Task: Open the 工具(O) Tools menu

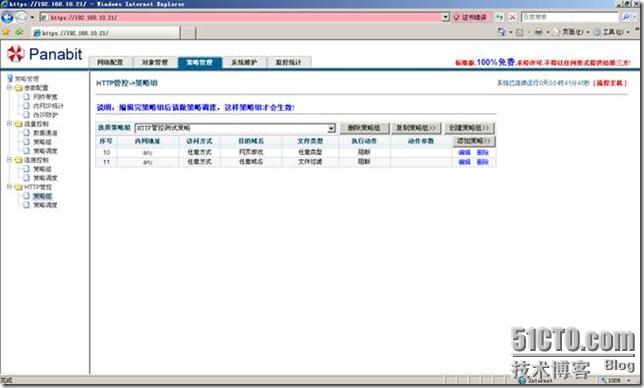Action: [612, 32]
